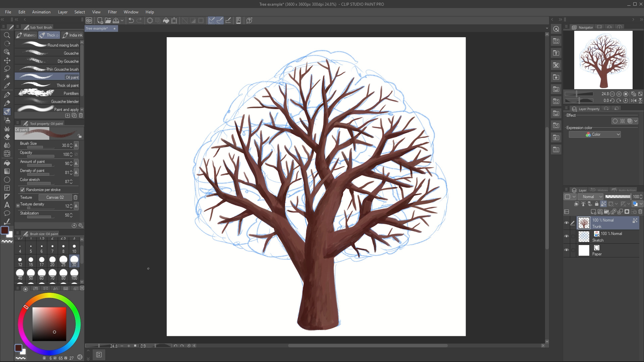Screen dimensions: 644x362
Task: Select the Fill bucket tool
Action: pos(7,163)
